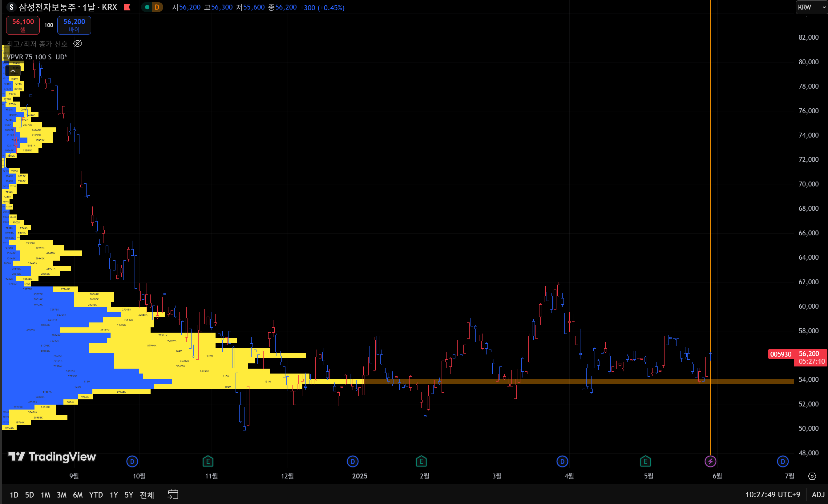Viewport: 828px width, 504px height.
Task: Click the 56,200 buy button
Action: pyautogui.click(x=74, y=25)
